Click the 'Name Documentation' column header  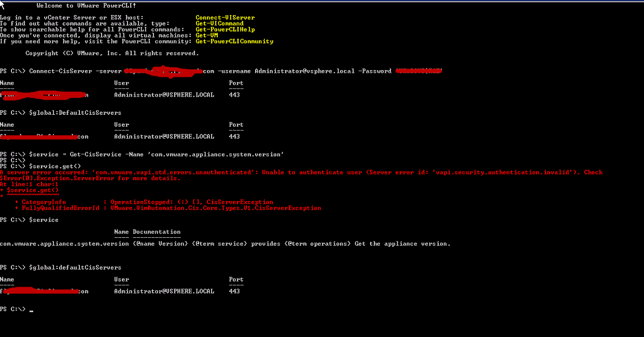tap(147, 232)
